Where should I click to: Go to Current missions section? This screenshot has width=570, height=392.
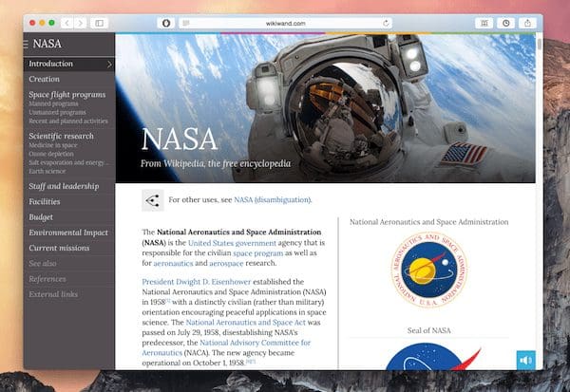(59, 248)
